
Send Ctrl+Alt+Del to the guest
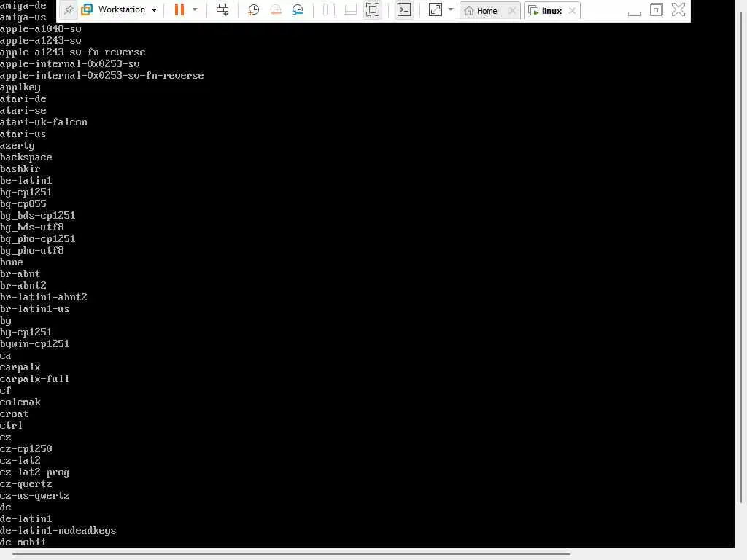pos(222,9)
